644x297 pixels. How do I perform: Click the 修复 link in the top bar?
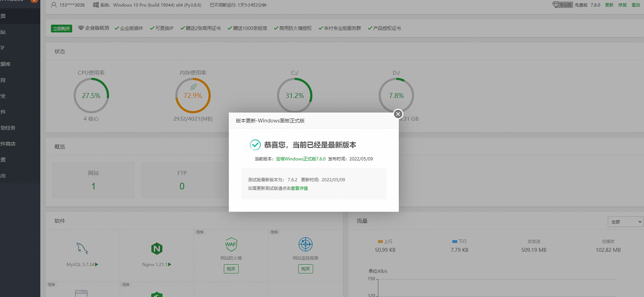pos(623,5)
